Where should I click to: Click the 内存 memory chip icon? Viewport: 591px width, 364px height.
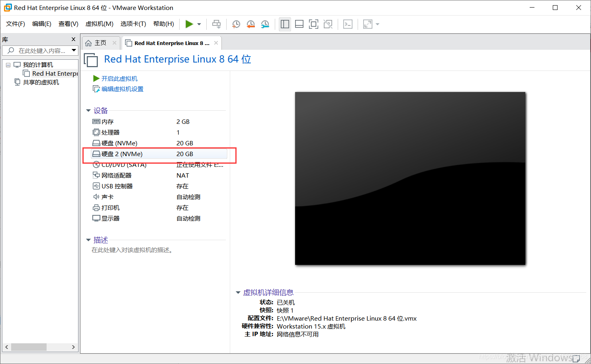click(96, 121)
